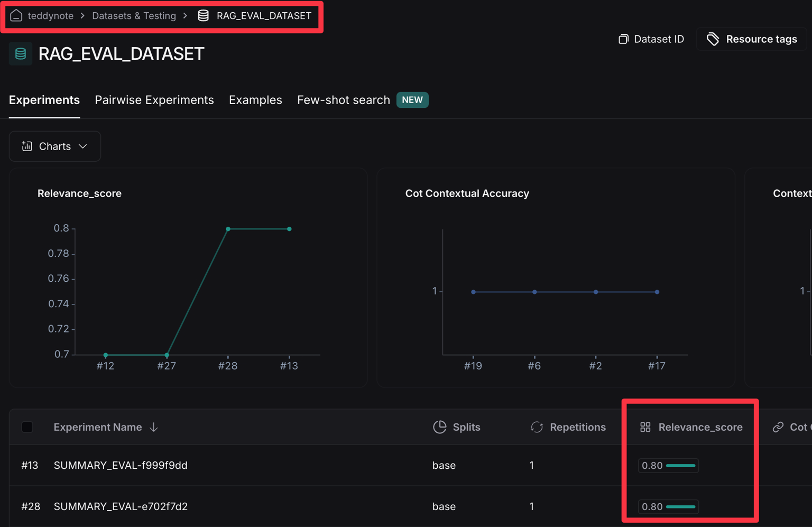Click the copy icon next to Dataset ID

(x=623, y=39)
